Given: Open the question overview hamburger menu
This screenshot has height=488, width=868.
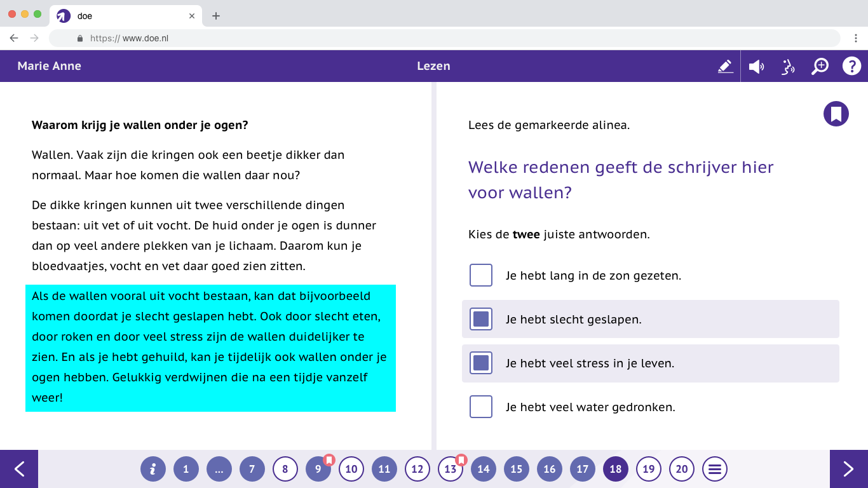Looking at the screenshot, I should 714,468.
